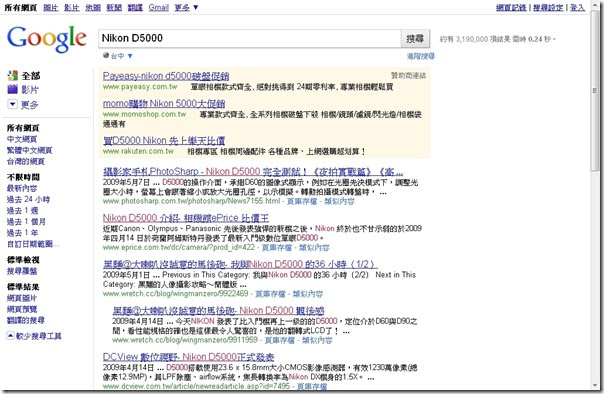Open momo購物 Nikon 5000 sponsored link
The width and height of the screenshot is (604, 394).
coord(164,104)
